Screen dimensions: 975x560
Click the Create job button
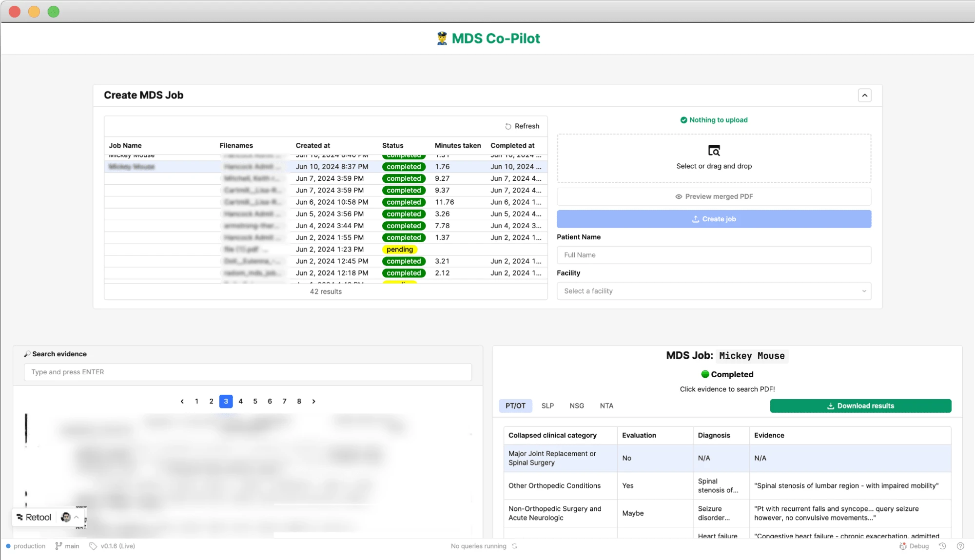(x=714, y=219)
